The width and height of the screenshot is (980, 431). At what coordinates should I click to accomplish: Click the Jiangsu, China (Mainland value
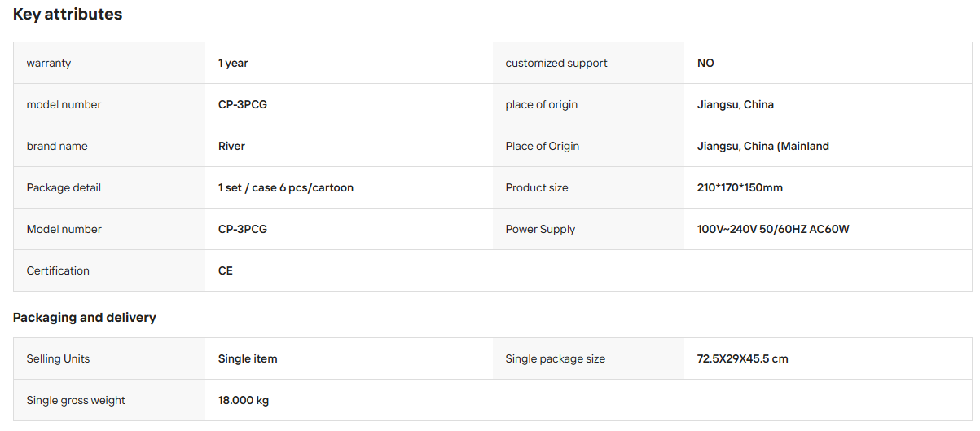[763, 146]
